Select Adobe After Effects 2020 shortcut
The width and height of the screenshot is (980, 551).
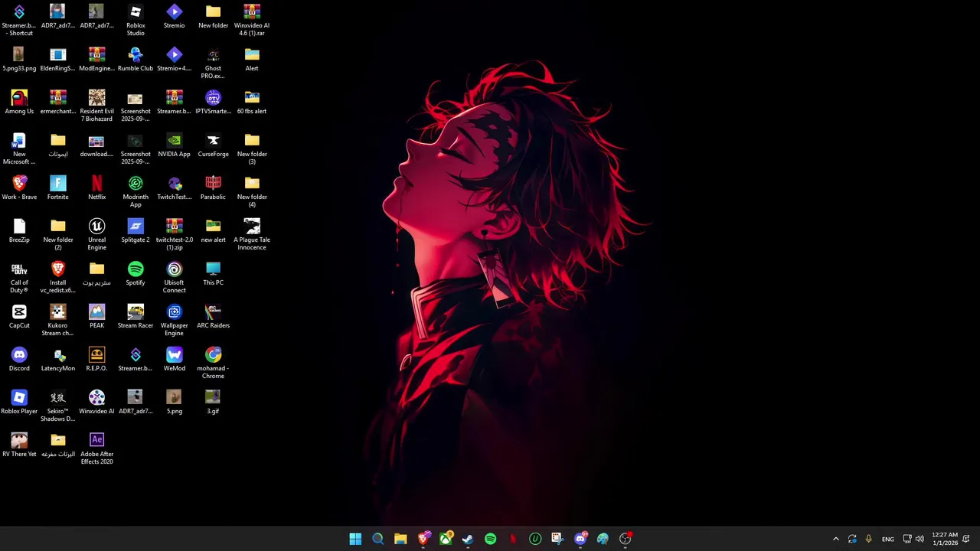click(96, 448)
